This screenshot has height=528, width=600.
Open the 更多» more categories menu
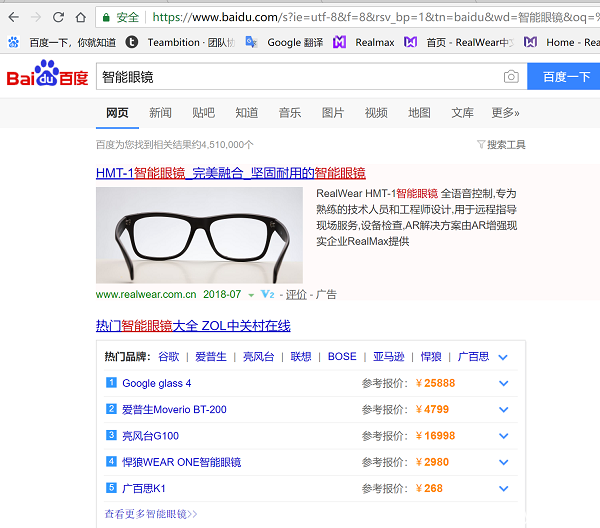[505, 113]
